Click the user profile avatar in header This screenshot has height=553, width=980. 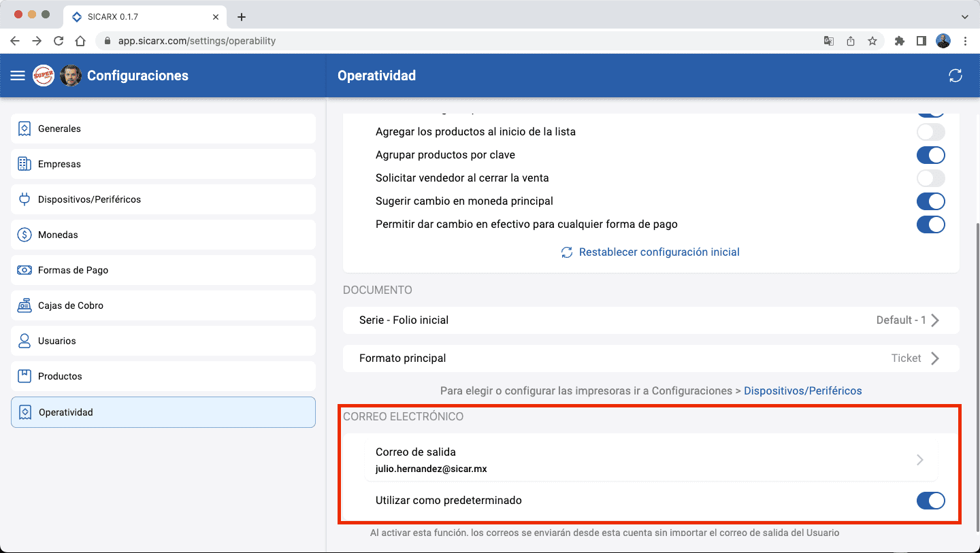(71, 76)
